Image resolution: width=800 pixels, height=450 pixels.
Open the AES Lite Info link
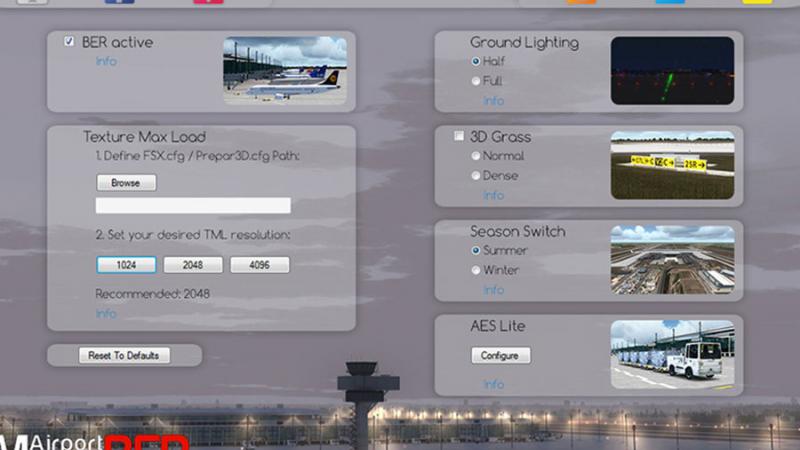tap(493, 384)
